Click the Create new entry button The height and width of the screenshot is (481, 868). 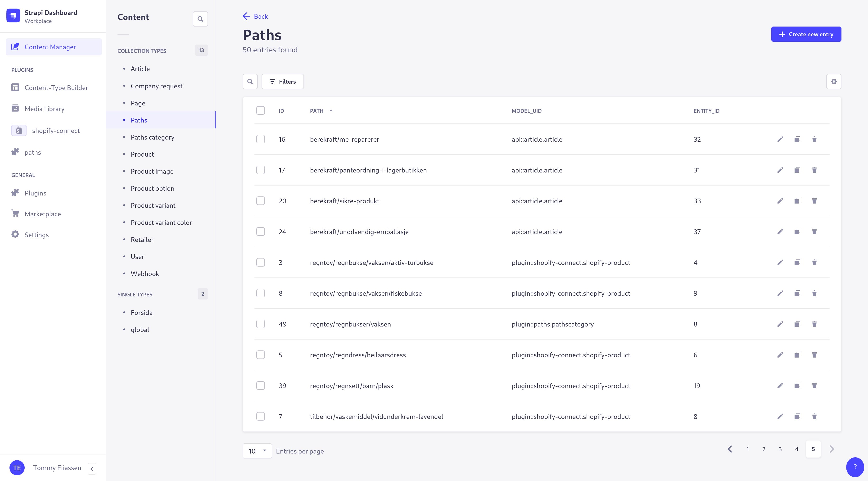(x=806, y=34)
